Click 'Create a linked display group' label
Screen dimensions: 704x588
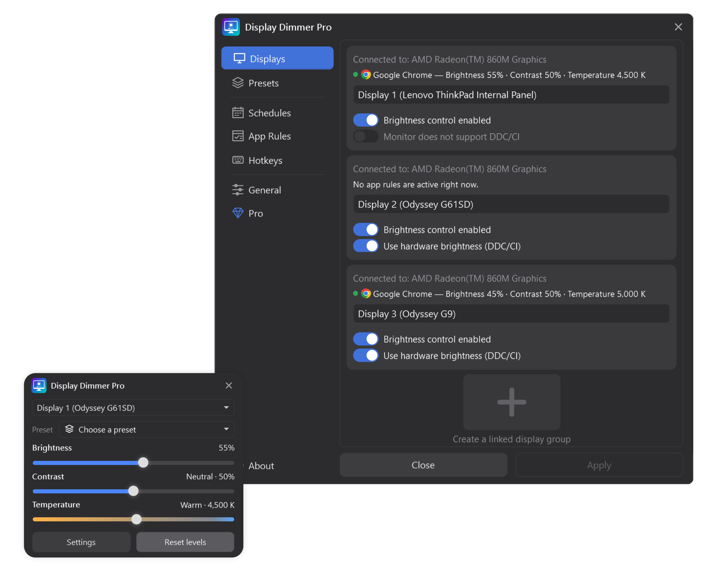point(511,439)
